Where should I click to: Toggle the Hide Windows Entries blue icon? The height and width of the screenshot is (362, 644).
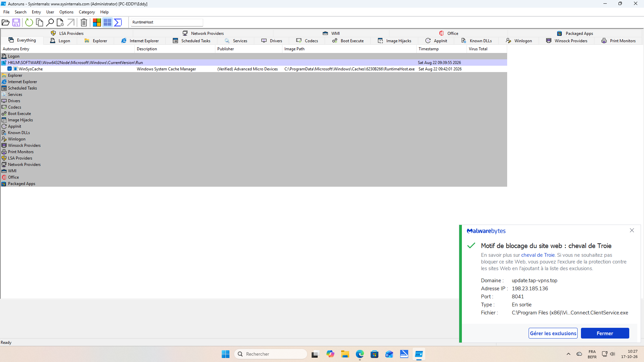click(x=107, y=22)
